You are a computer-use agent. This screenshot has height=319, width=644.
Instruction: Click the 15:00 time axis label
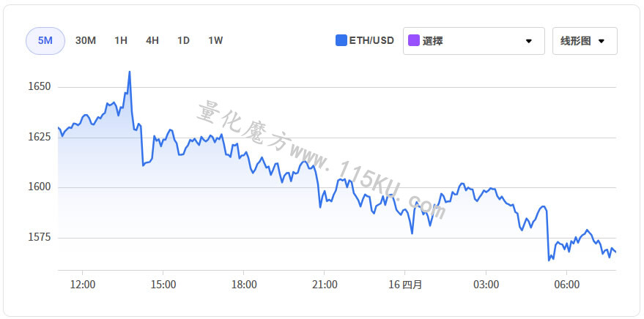(163, 285)
